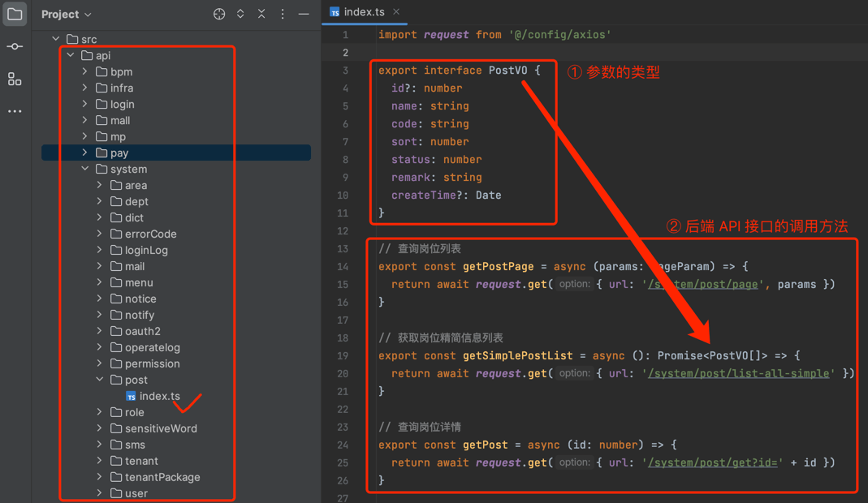868x503 pixels.
Task: Open the Structure tool window icon
Action: pos(15,79)
